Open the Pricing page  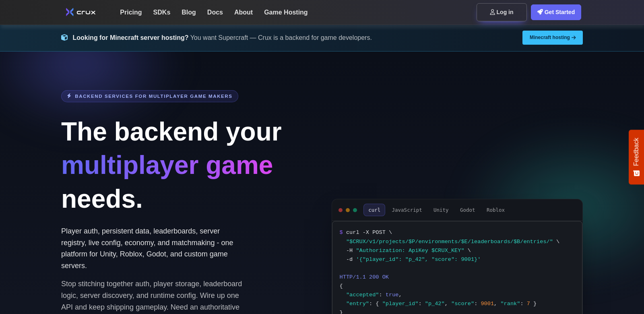tap(131, 12)
